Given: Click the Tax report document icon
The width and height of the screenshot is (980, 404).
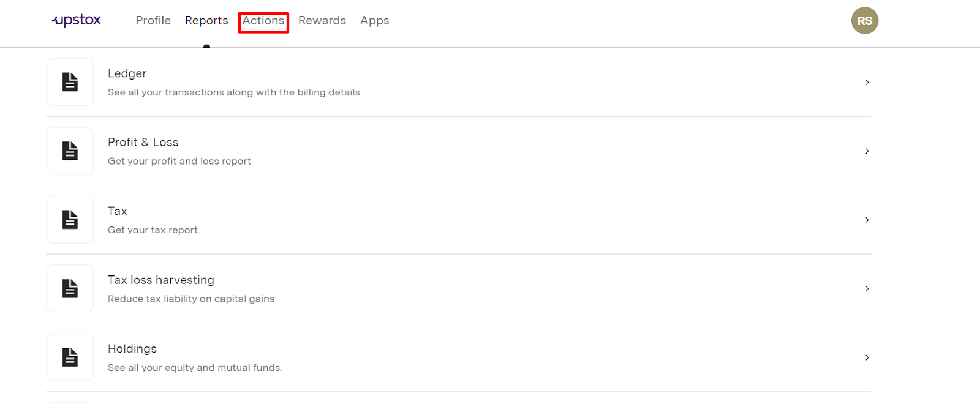Looking at the screenshot, I should tap(70, 220).
